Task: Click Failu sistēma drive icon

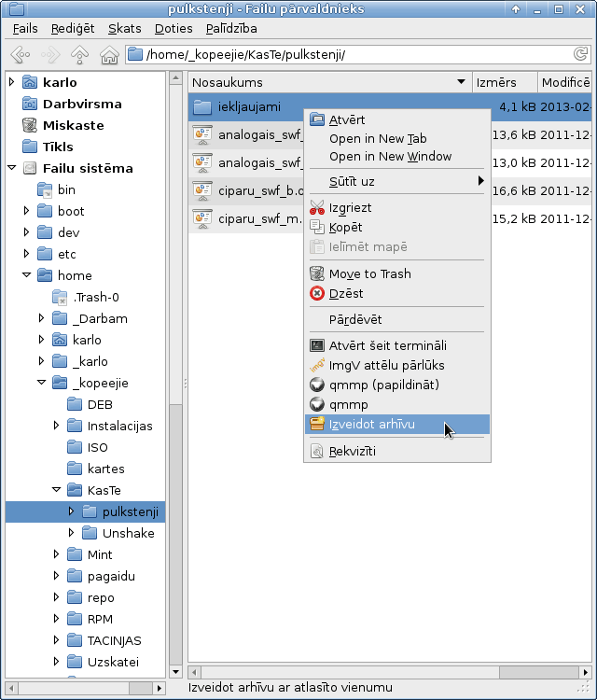Action: coord(30,168)
